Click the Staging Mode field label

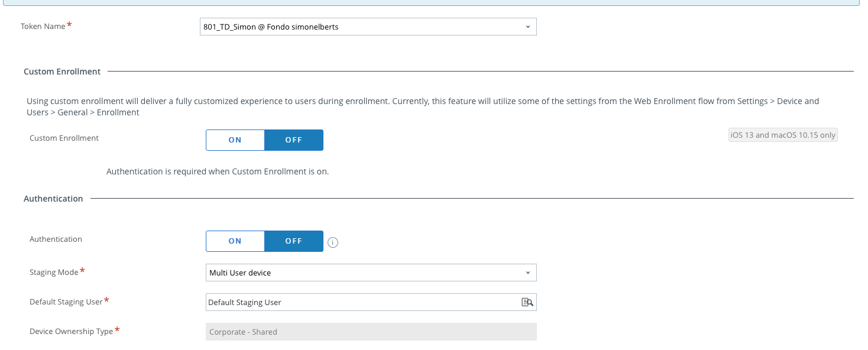(54, 273)
